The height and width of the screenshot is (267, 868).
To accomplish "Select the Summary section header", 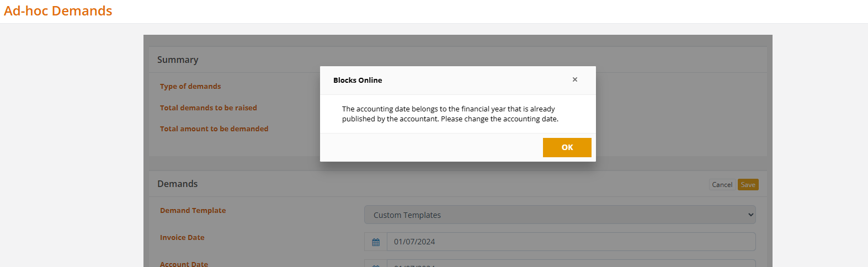I will coord(178,60).
